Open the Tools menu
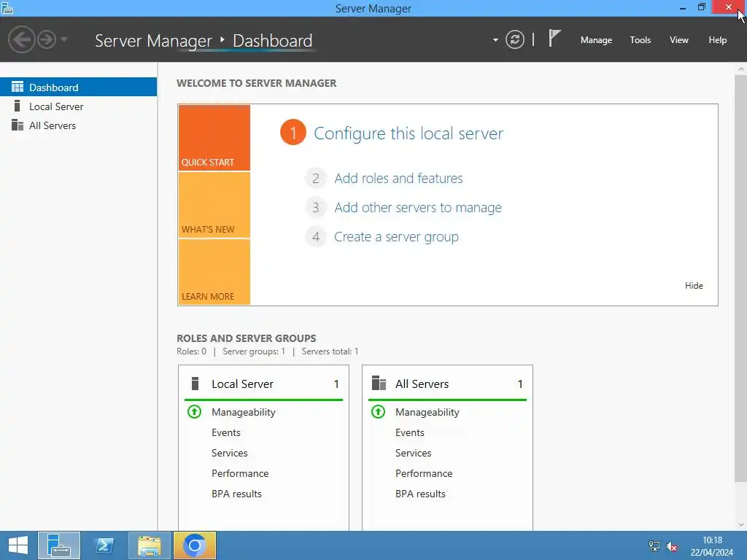Image resolution: width=747 pixels, height=560 pixels. 640,40
